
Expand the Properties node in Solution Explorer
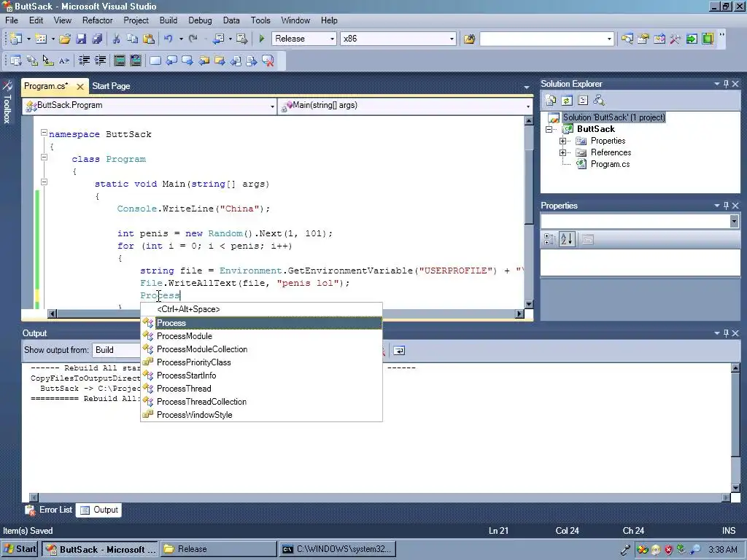click(x=562, y=141)
